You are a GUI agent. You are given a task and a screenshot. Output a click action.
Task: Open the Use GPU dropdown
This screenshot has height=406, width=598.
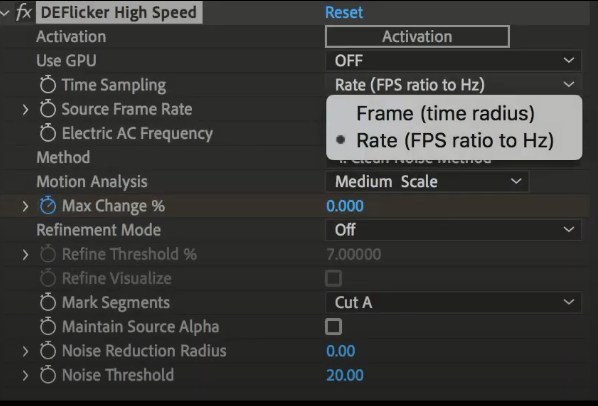tap(453, 61)
